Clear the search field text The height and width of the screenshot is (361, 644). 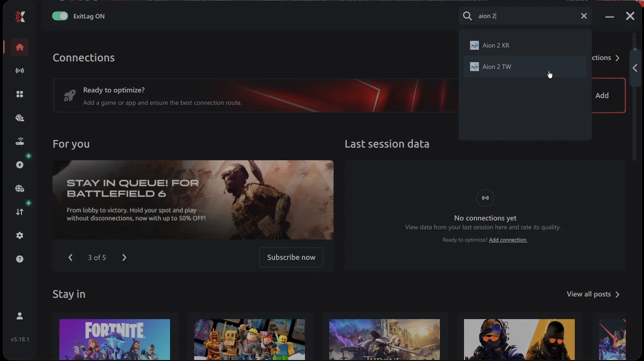pyautogui.click(x=584, y=16)
